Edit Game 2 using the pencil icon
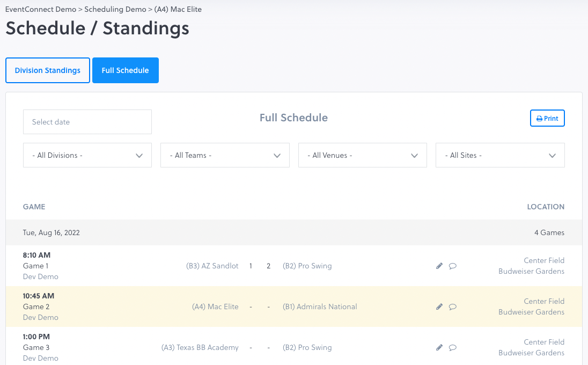 439,306
